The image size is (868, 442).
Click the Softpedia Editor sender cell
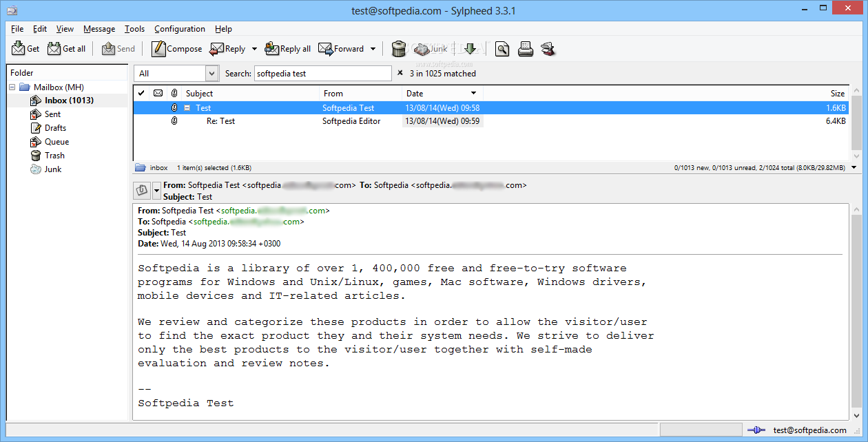(351, 121)
